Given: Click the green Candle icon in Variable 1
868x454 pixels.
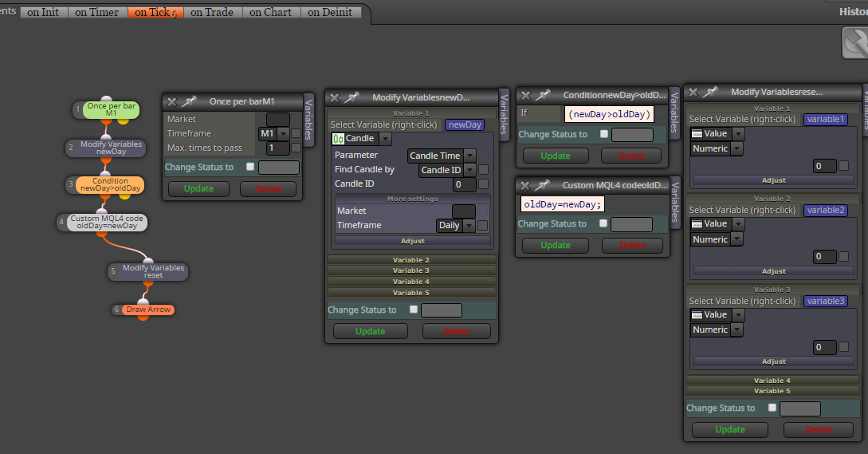Looking at the screenshot, I should [x=338, y=139].
